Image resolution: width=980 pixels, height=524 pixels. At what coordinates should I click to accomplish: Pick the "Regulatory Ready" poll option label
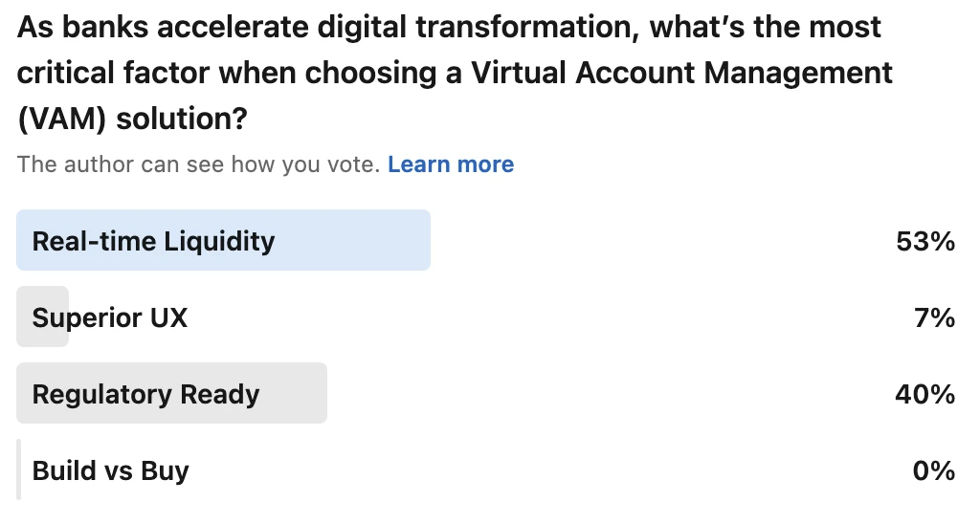click(x=145, y=394)
